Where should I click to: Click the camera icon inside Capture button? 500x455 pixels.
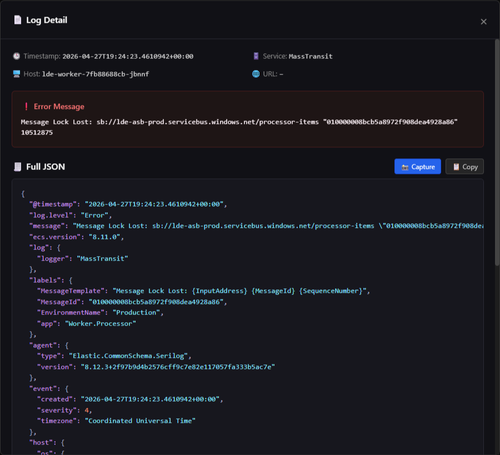point(405,167)
